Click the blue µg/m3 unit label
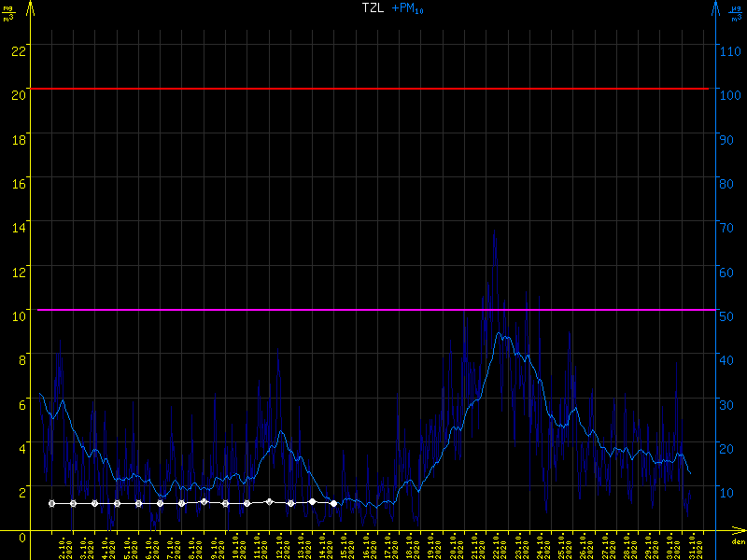This screenshot has width=747, height=560. 738,13
